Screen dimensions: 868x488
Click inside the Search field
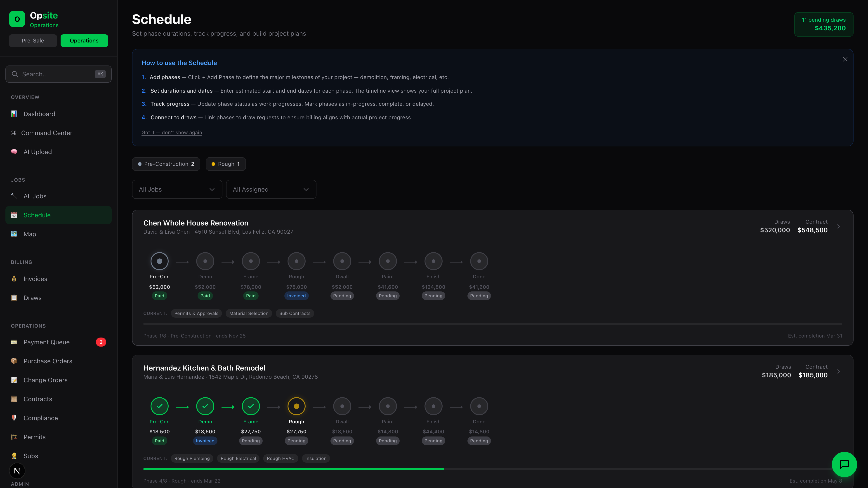click(58, 74)
